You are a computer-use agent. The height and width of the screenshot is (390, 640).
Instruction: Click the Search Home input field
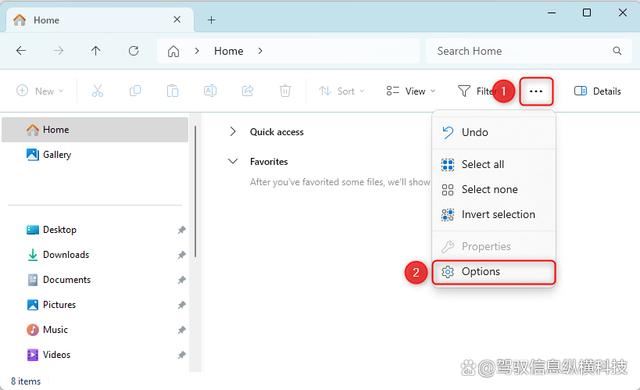click(x=529, y=51)
